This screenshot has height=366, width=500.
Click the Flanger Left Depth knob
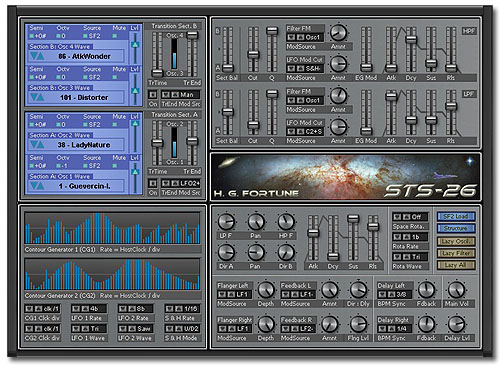[266, 290]
